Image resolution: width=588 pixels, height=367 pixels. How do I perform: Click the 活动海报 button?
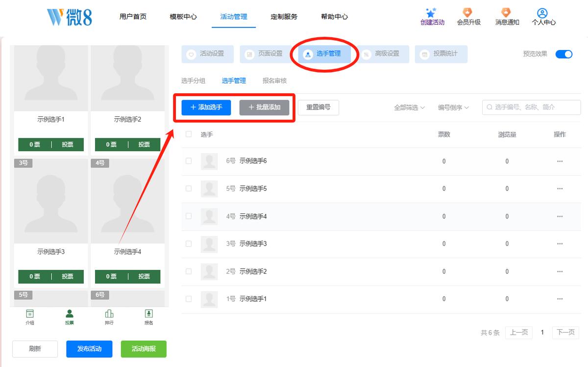[144, 349]
